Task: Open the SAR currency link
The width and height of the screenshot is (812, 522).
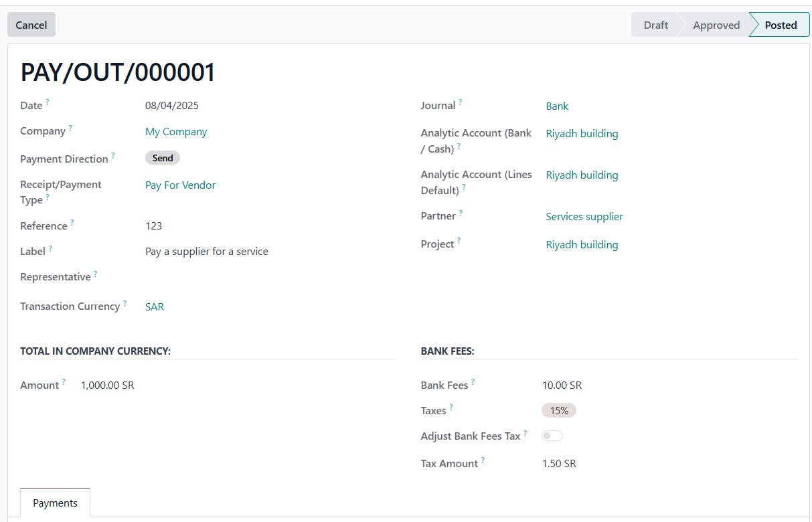Action: (x=155, y=307)
